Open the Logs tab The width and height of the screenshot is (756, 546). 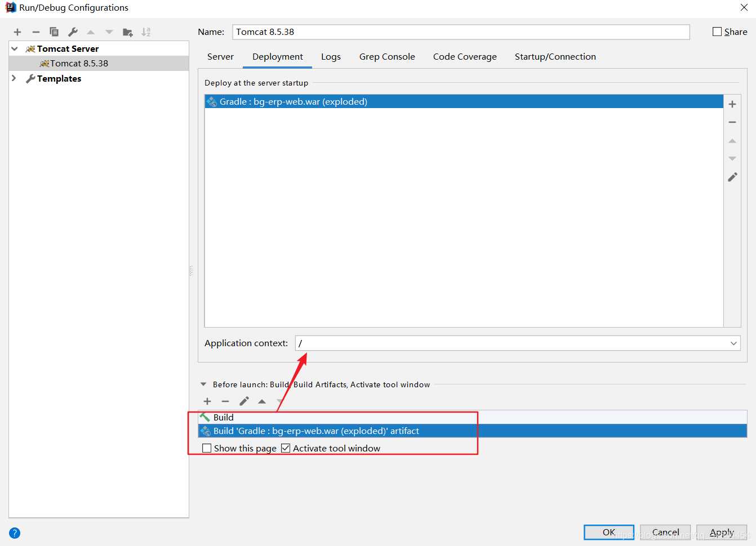pyautogui.click(x=331, y=57)
